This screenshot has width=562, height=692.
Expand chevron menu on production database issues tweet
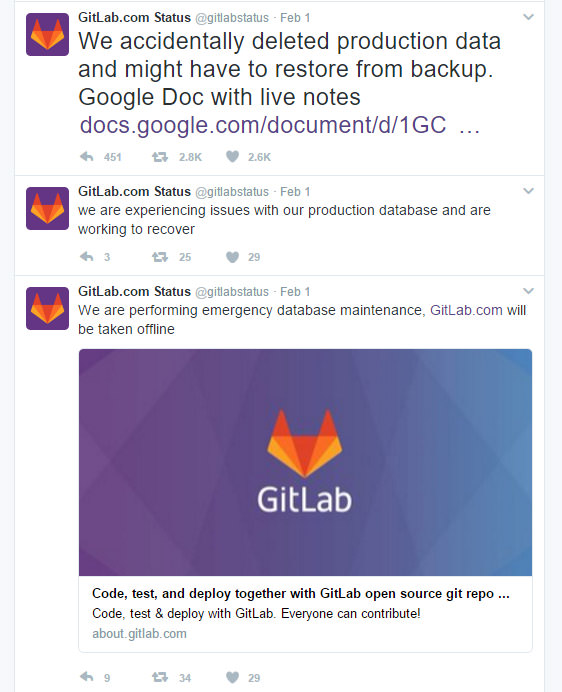tap(528, 191)
